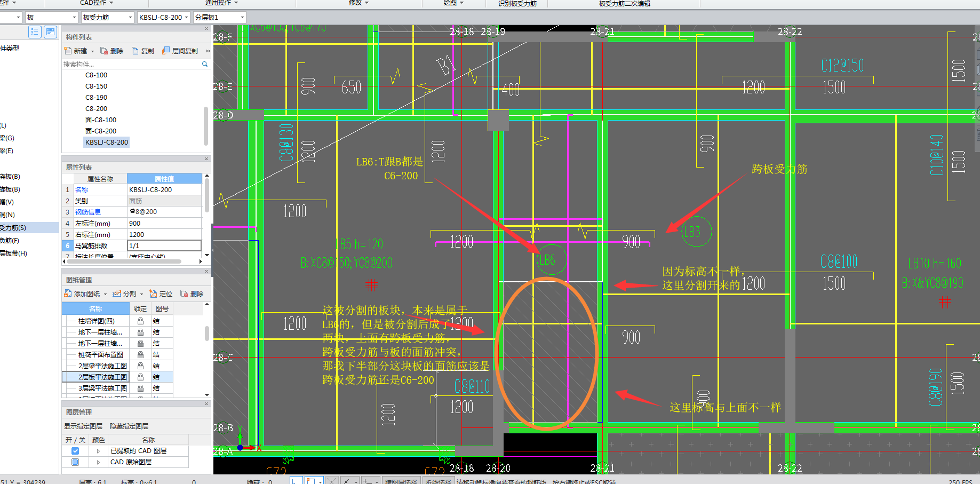Uncheck 已提取的 CAD 图层 checkbox
The height and width of the screenshot is (484, 980).
click(75, 451)
